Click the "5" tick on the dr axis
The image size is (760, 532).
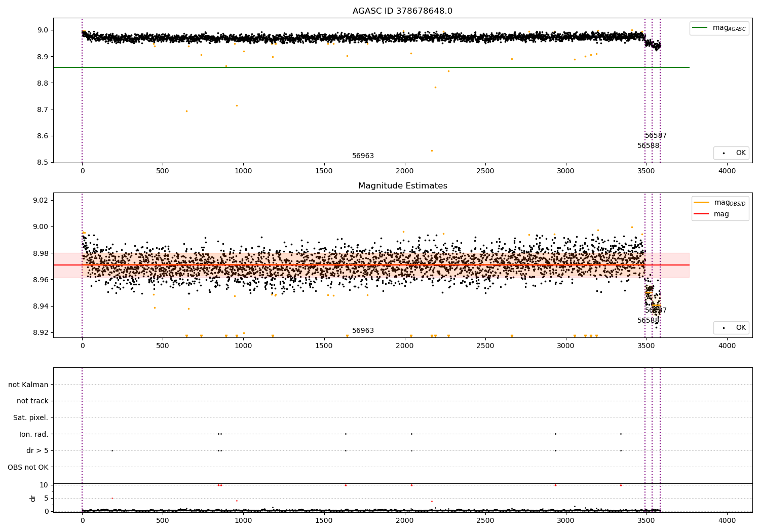(46, 498)
